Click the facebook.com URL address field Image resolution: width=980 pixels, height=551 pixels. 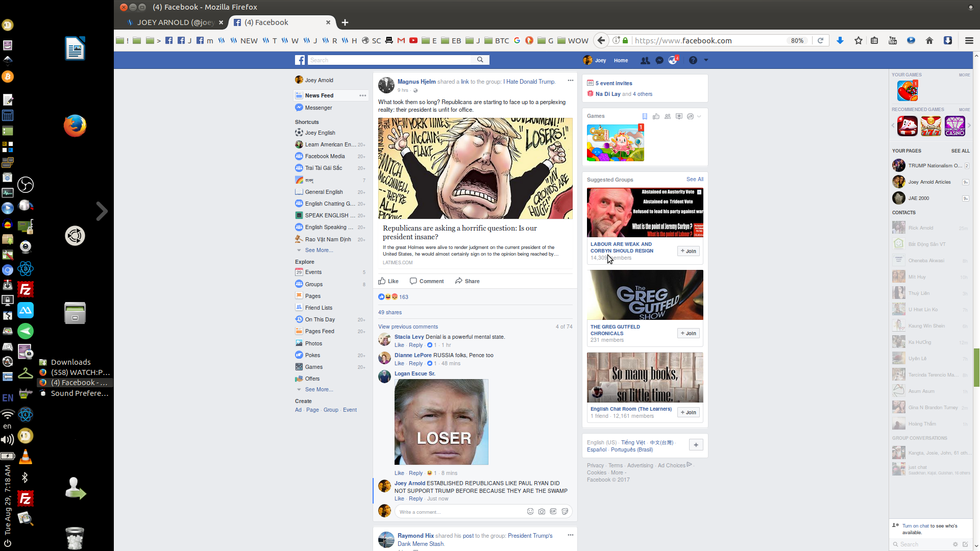709,40
